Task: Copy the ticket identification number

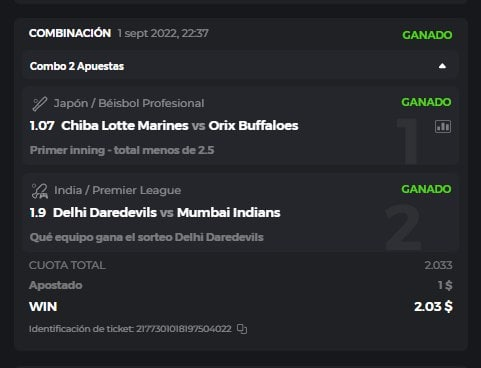Action: point(242,329)
